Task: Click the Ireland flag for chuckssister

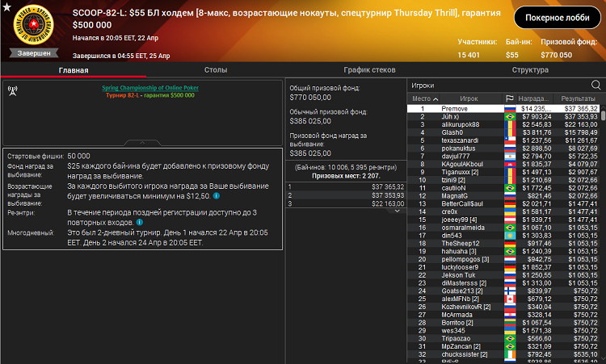Action: (510, 354)
